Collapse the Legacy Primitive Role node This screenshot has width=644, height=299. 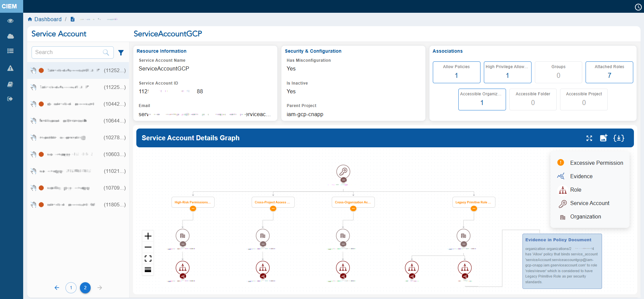pos(473,209)
